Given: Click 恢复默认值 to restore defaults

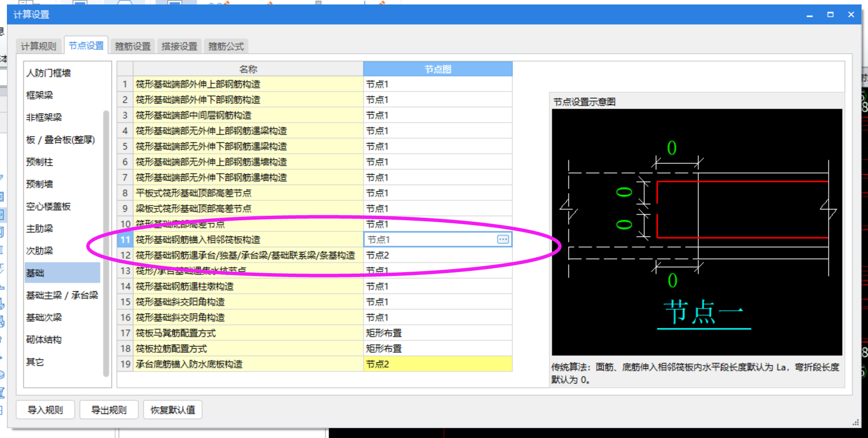Looking at the screenshot, I should tap(173, 410).
